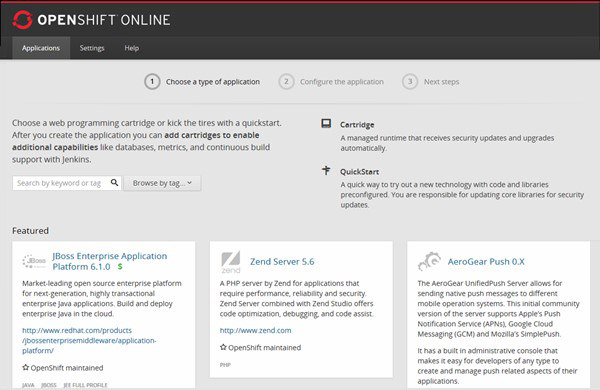Open the Browse by tag dropdown
The height and width of the screenshot is (390, 600).
pyautogui.click(x=162, y=183)
